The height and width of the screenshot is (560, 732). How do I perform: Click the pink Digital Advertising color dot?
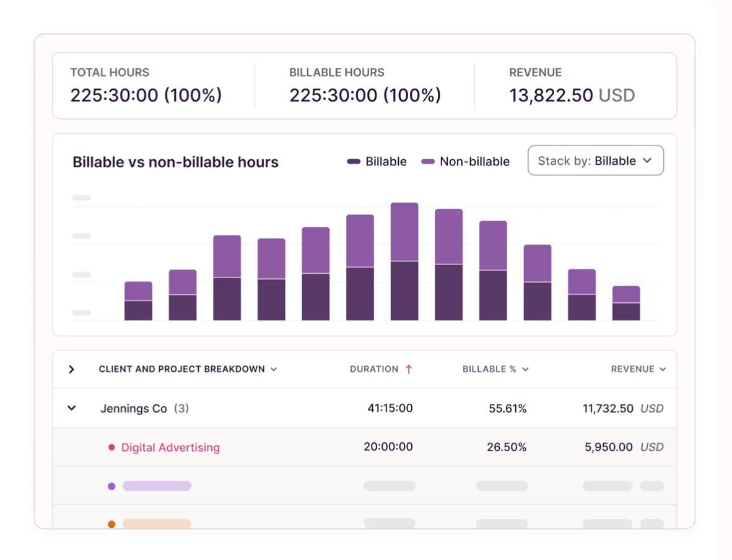tap(111, 447)
